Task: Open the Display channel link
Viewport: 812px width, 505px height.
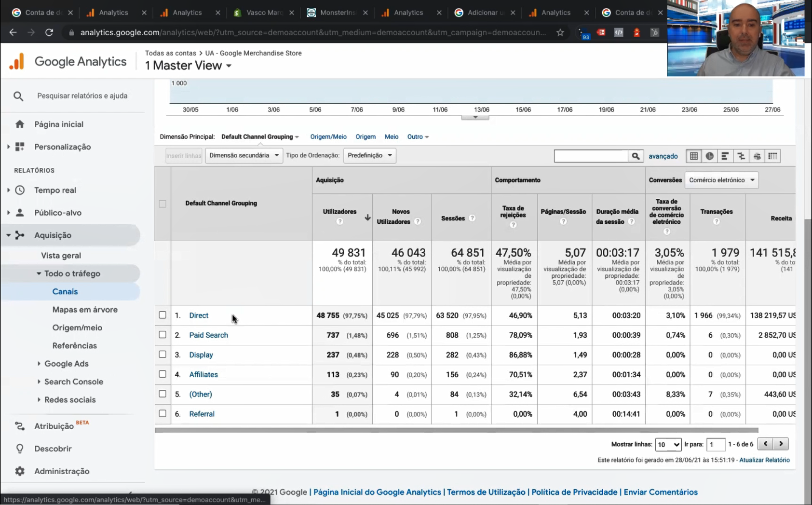Action: [201, 355]
